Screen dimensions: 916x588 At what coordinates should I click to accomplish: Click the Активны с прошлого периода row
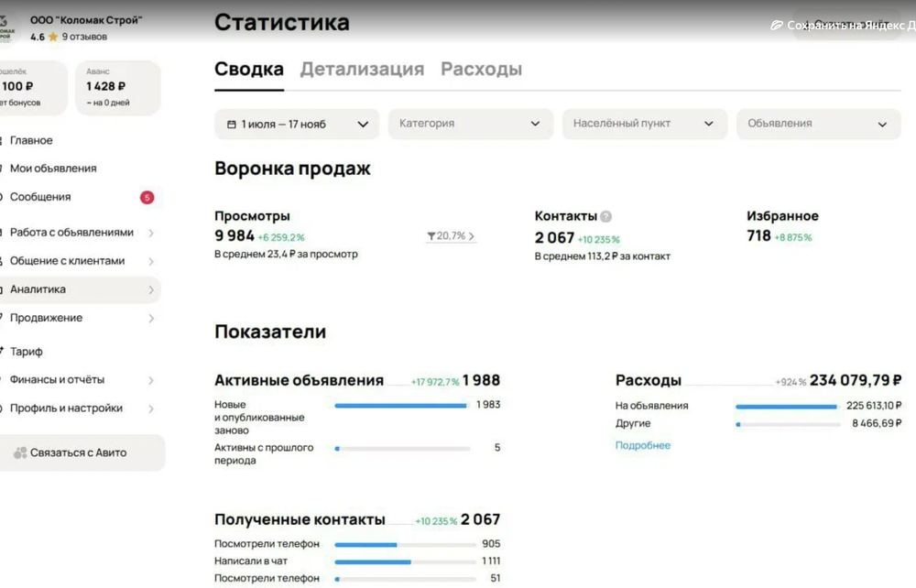tap(357, 453)
